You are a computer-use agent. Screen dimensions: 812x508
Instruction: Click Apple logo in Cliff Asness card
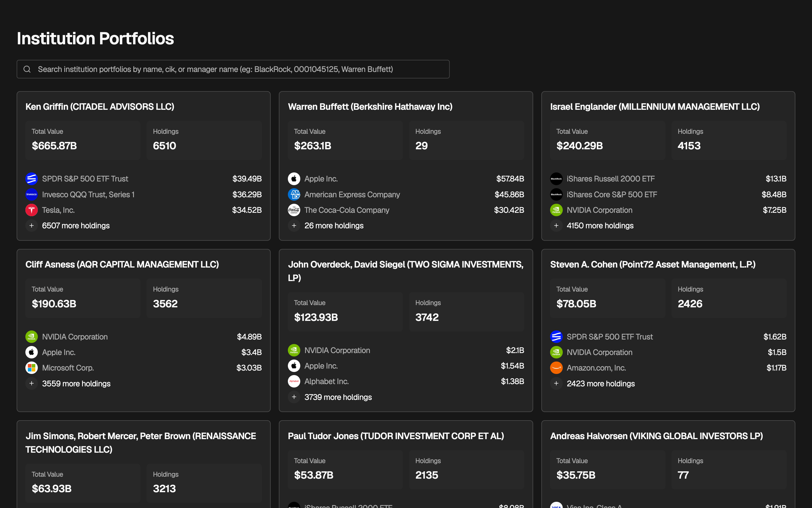tap(32, 352)
